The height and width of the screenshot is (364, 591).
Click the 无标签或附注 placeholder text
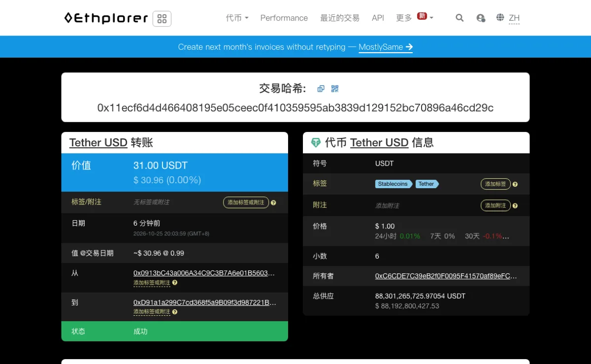(152, 202)
